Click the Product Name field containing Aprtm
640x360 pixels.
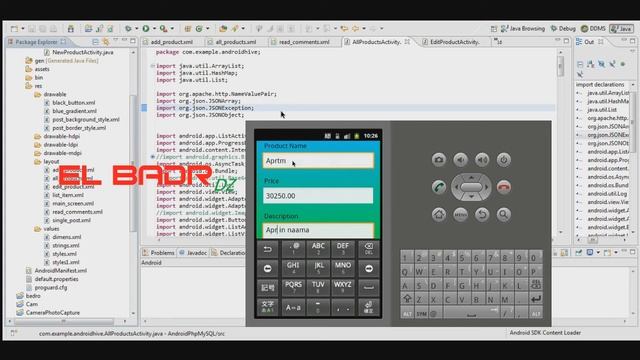point(318,160)
